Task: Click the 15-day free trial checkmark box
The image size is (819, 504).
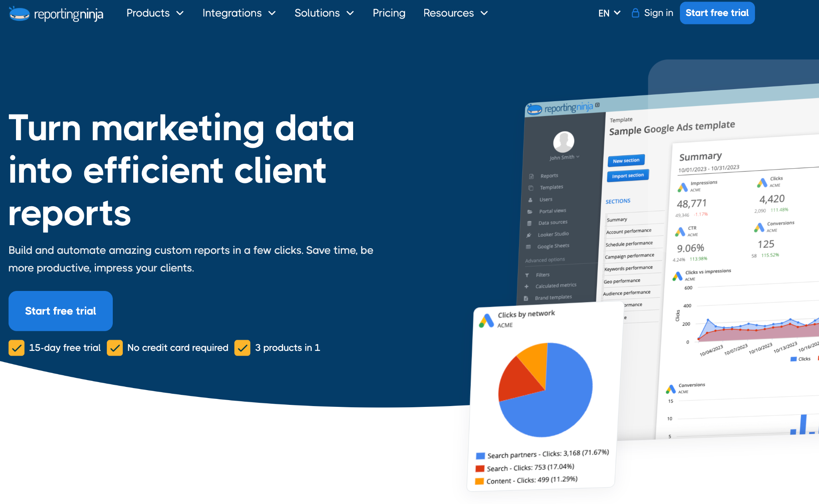Action: [x=16, y=348]
